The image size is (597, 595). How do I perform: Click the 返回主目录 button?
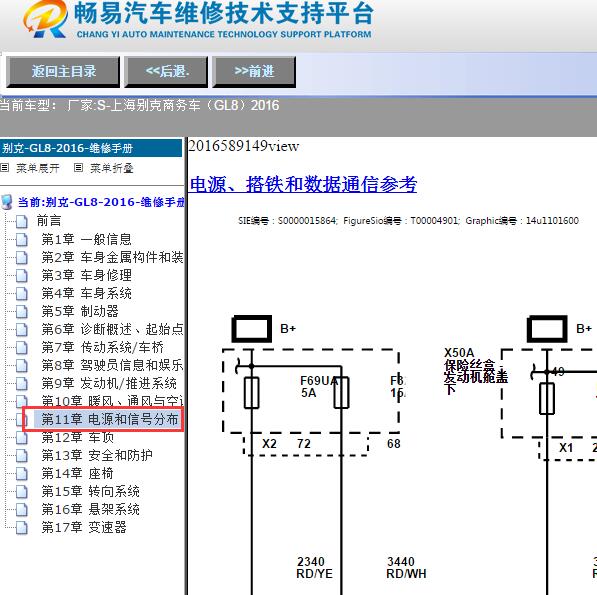63,72
